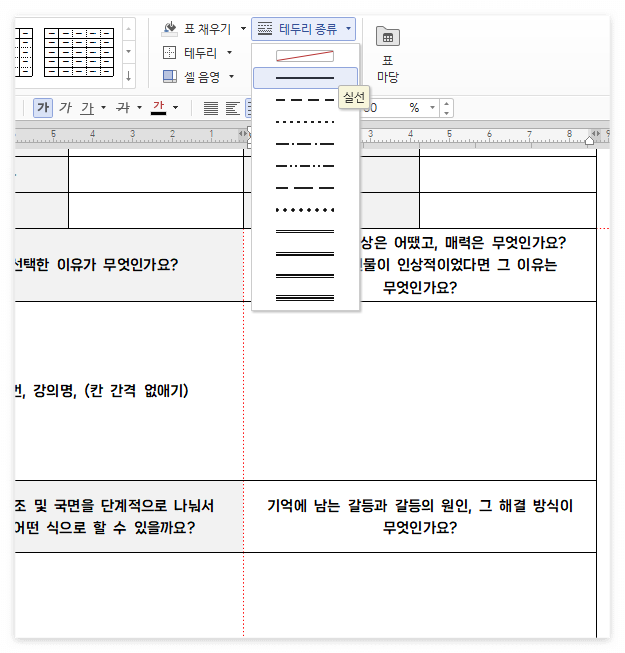
Task: Click the cell text '매력은 무엇인가요?'
Action: click(x=505, y=243)
